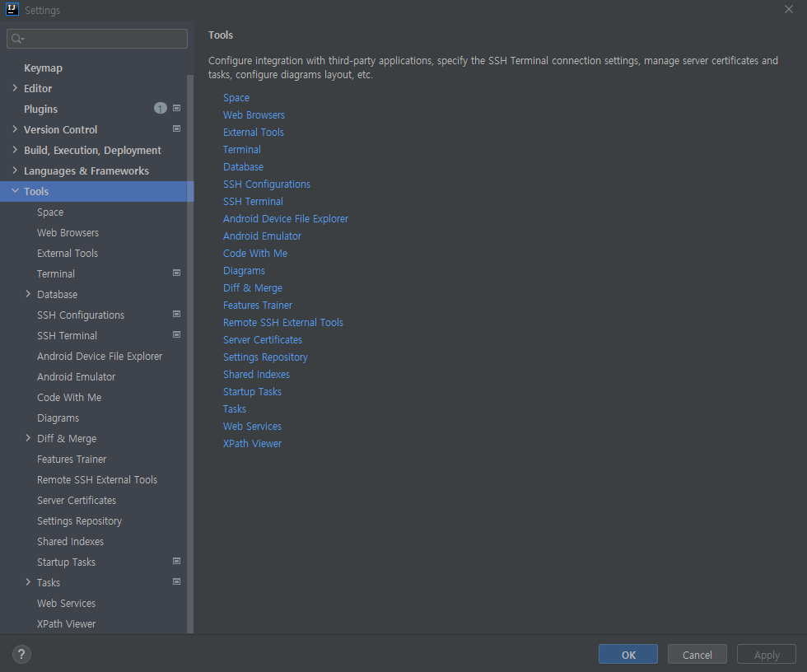Open the Web Browsers link
807x672 pixels.
click(254, 114)
